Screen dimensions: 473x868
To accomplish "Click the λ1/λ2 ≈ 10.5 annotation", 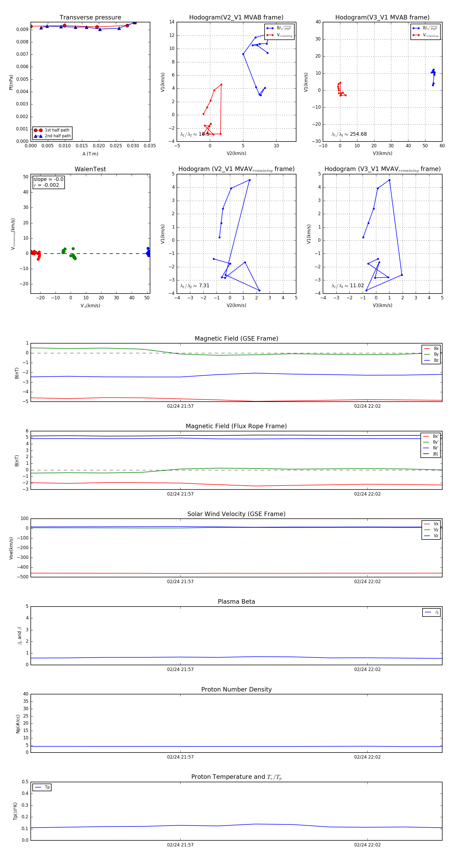I will [x=194, y=134].
